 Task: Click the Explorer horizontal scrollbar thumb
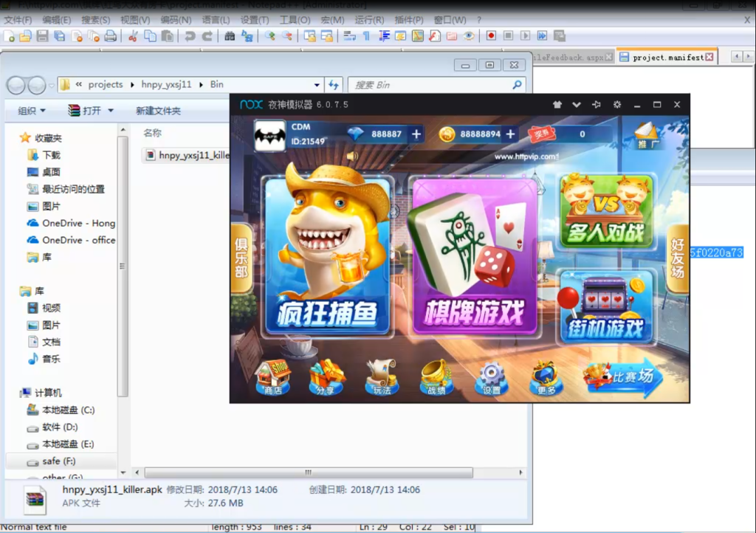pyautogui.click(x=309, y=472)
